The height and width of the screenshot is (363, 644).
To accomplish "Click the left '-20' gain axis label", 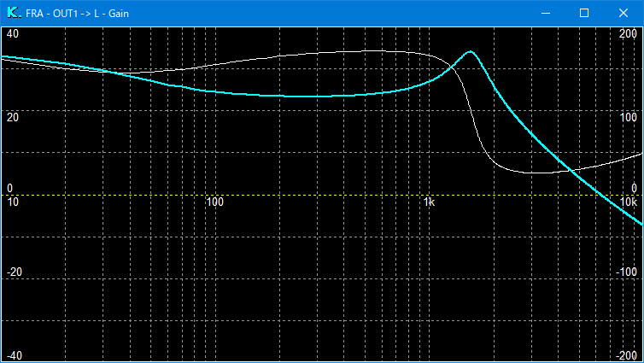I will click(15, 272).
